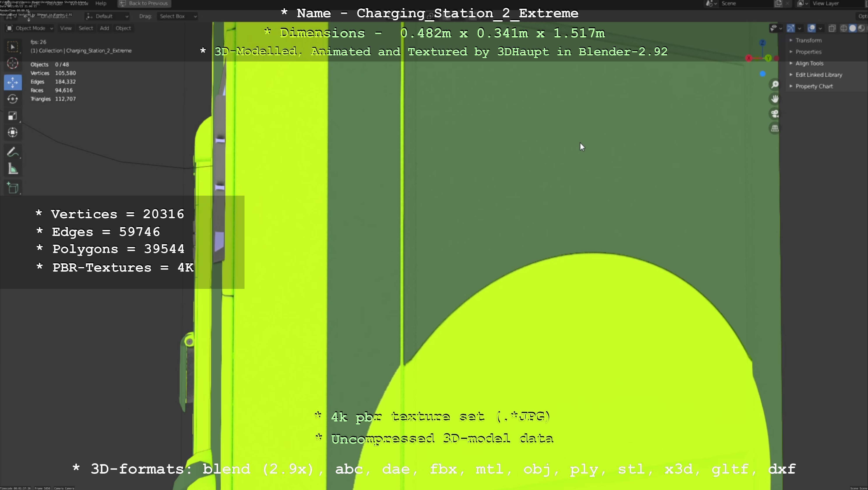Toggle viewport overlays button
The image size is (868, 490).
click(x=811, y=28)
